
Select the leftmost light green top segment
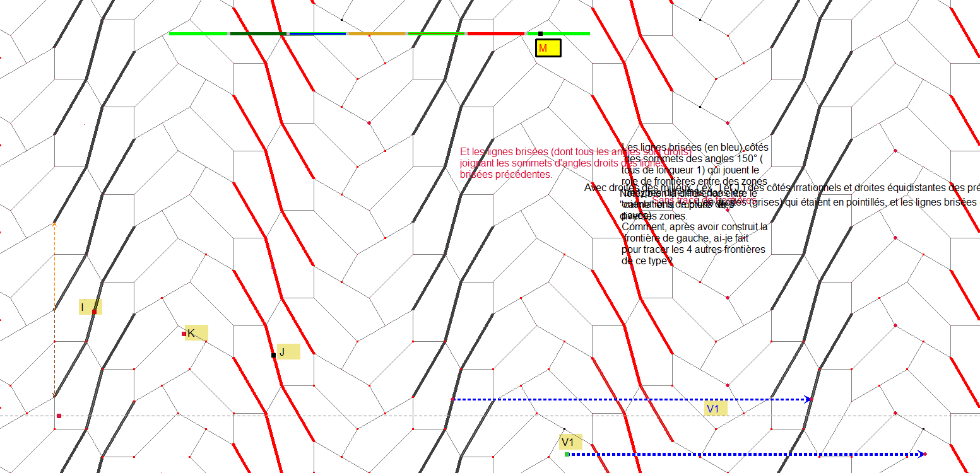coord(198,33)
